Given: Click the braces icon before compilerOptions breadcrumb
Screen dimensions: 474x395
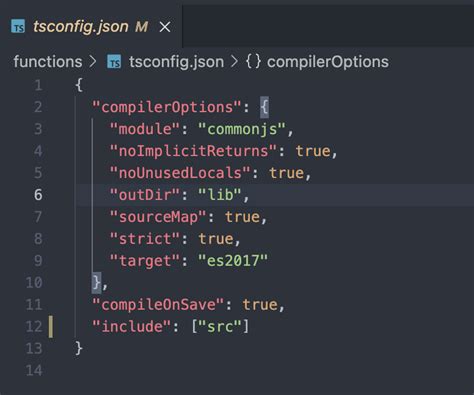Looking at the screenshot, I should tap(253, 62).
